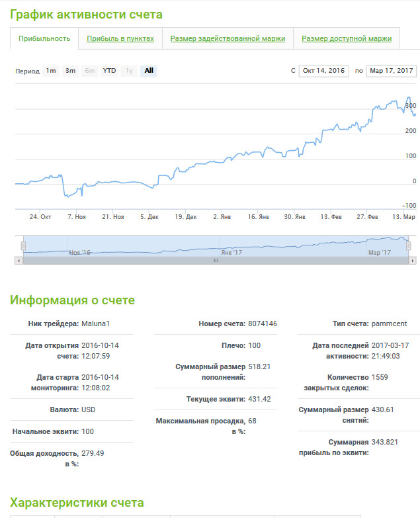Grab the left range handle of navigator

click(x=23, y=246)
